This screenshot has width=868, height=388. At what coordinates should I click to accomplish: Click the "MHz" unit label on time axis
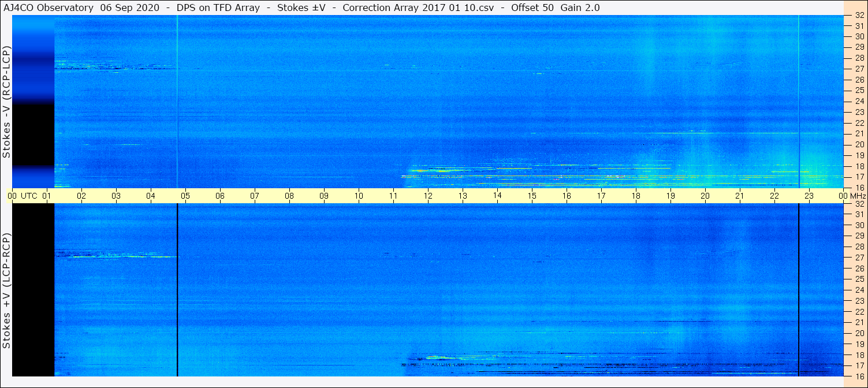(857, 196)
